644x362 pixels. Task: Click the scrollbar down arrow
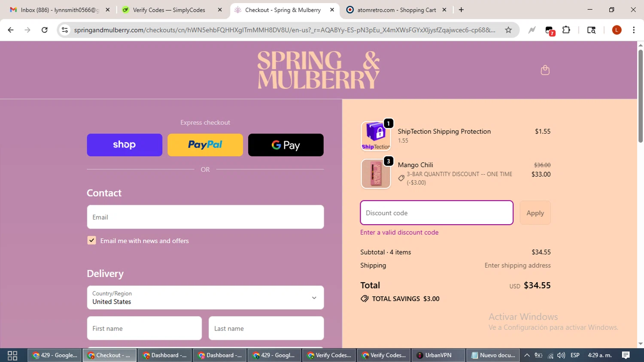(641, 344)
